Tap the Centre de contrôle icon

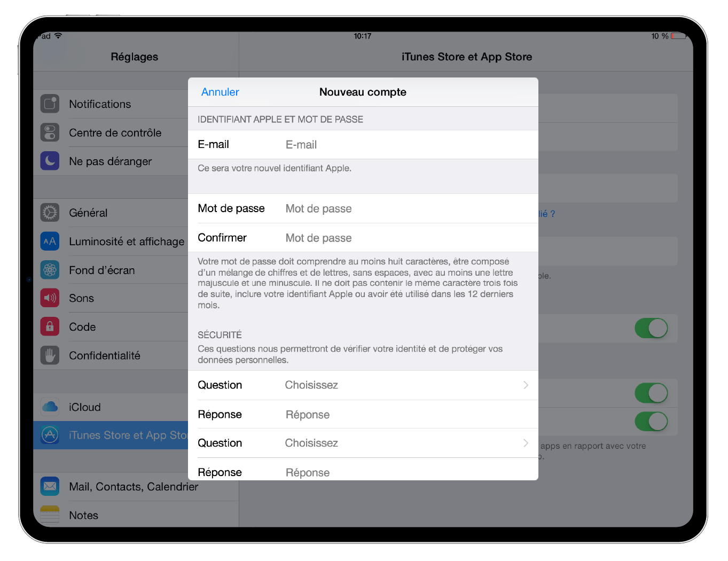50,133
